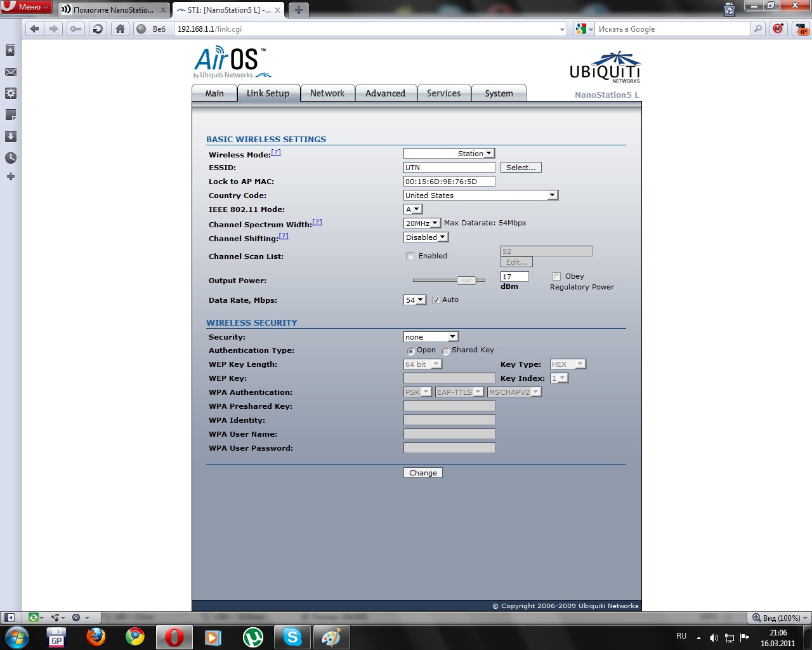Click the volume icon in system tray
The height and width of the screenshot is (650, 812).
click(714, 638)
